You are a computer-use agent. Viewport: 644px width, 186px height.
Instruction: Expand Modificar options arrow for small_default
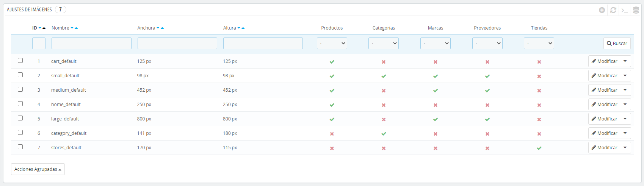coord(625,76)
